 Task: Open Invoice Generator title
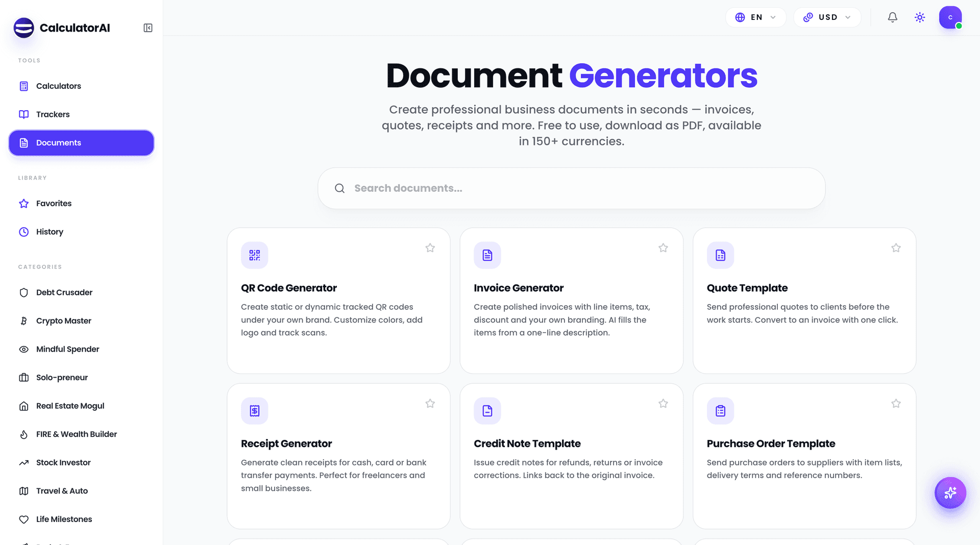pos(519,288)
